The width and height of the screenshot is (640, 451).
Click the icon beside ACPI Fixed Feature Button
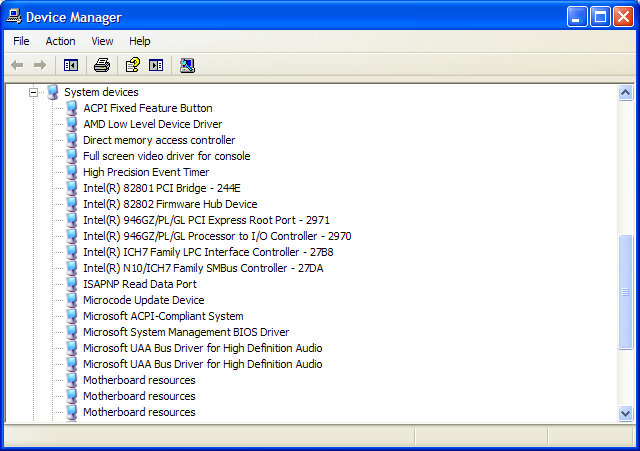[x=71, y=108]
